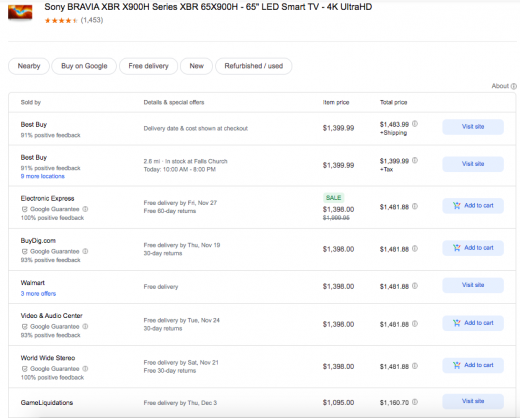Click the Item price column header
Screen dimensions: 520x418
point(336,102)
